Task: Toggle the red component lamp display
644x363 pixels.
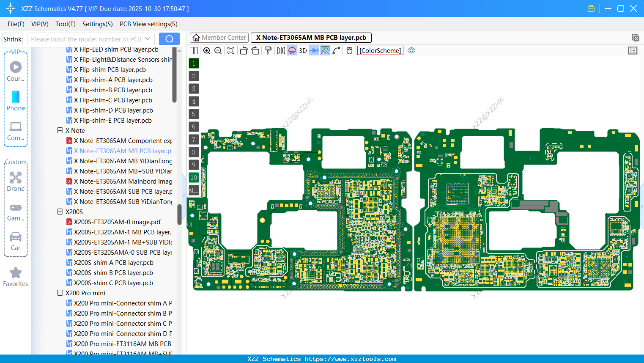Action: tap(292, 50)
